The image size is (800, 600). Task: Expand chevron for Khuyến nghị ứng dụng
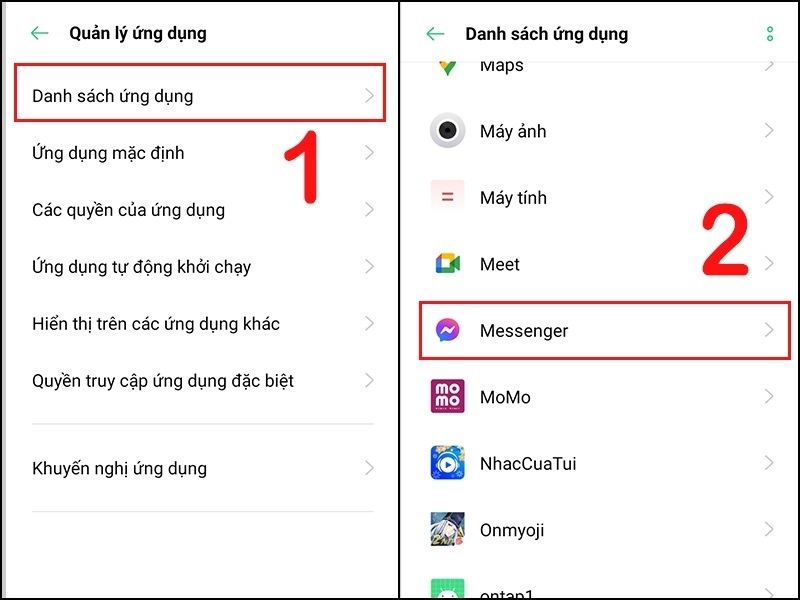tap(369, 468)
